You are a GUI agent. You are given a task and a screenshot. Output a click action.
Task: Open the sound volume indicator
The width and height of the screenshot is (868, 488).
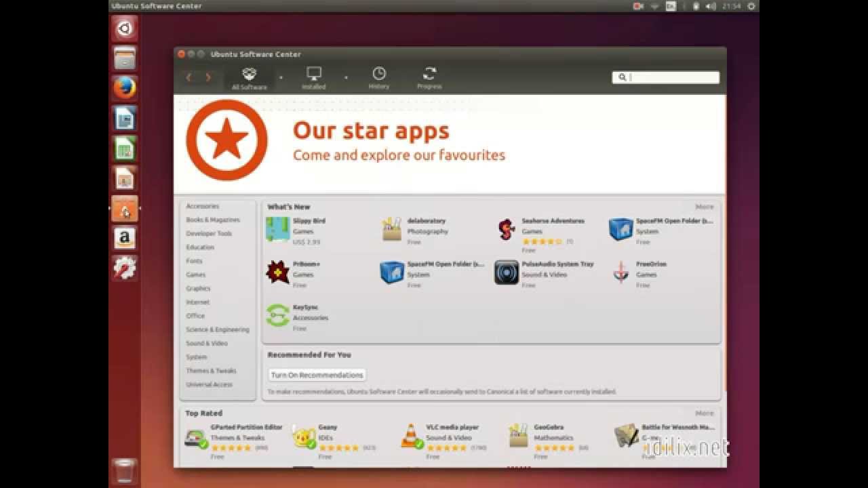point(711,6)
